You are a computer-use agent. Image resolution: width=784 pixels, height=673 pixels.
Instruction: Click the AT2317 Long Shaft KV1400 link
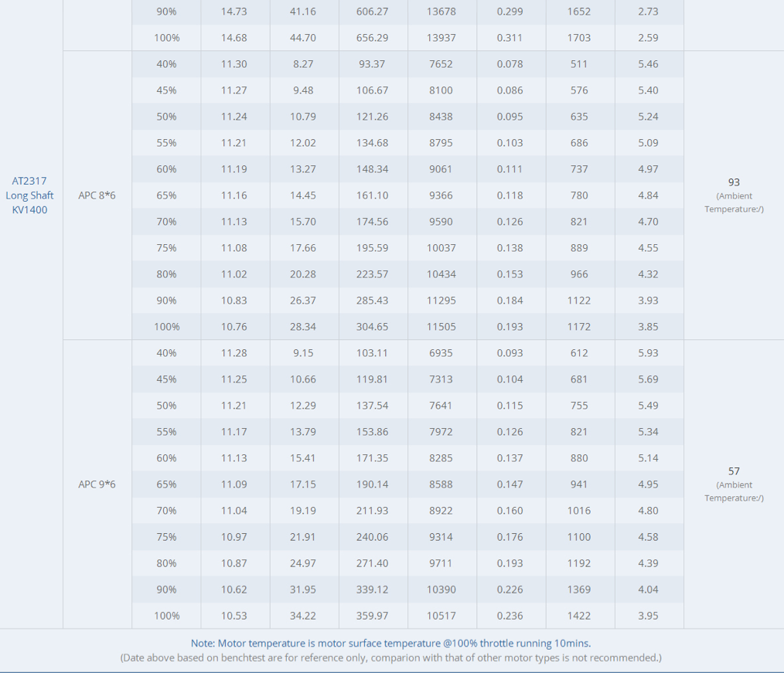click(x=29, y=195)
